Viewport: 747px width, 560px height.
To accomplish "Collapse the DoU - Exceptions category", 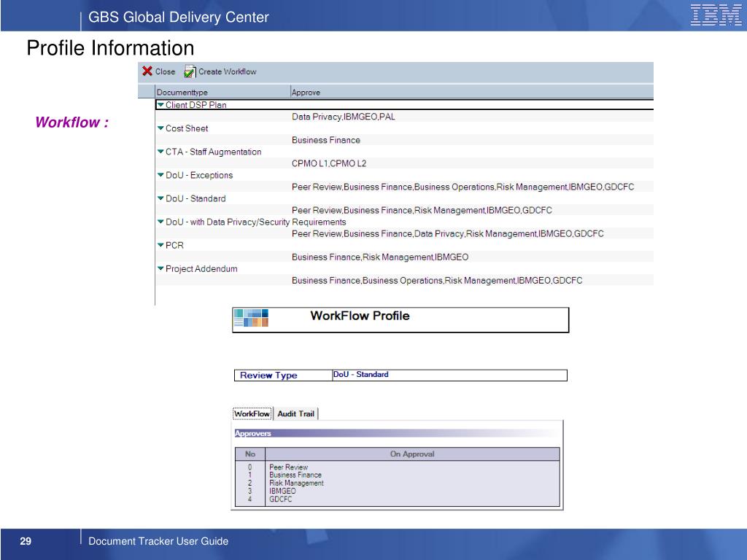I will 160,175.
